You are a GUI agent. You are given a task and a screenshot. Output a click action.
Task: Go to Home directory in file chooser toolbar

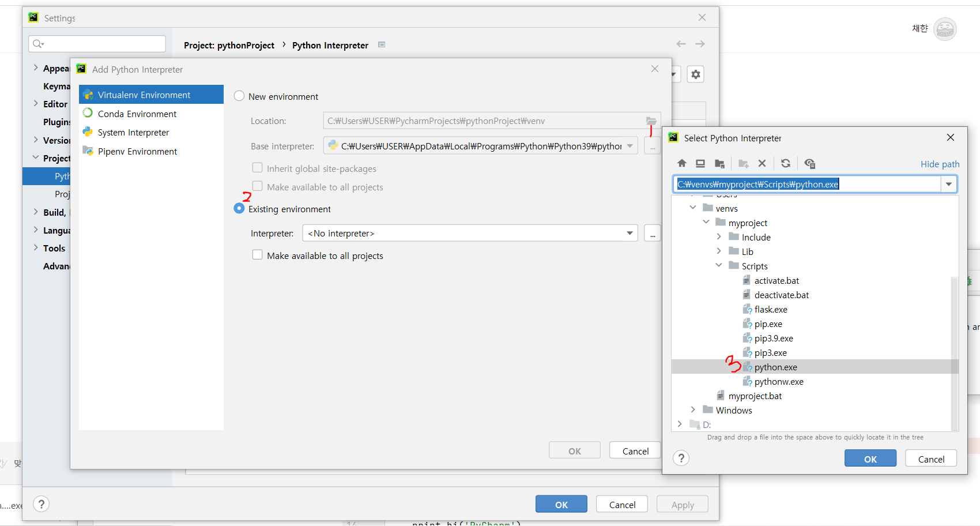682,163
